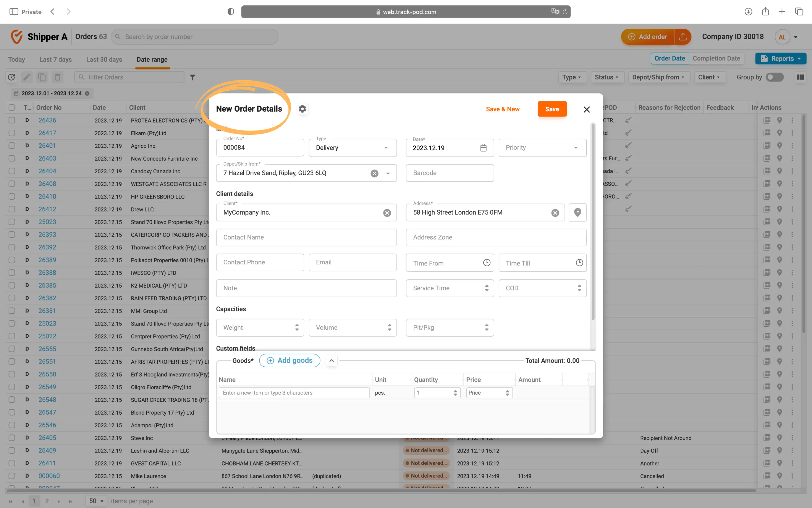Viewport: 812px width, 508px height.
Task: Click the edit order pencil icon
Action: tap(26, 77)
